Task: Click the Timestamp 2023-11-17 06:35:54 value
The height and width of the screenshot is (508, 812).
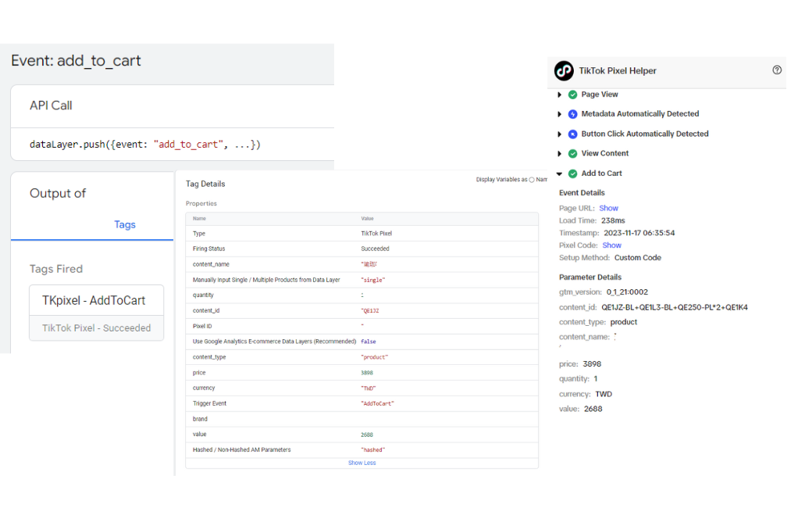Action: 639,233
